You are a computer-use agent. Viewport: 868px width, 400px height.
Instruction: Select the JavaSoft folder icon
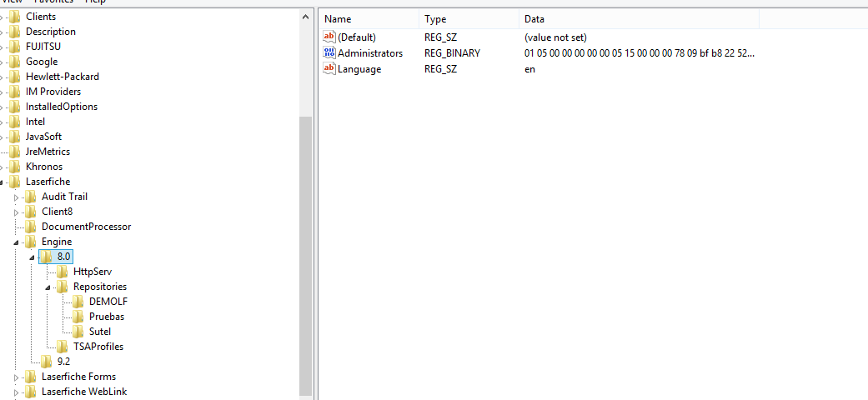point(14,136)
